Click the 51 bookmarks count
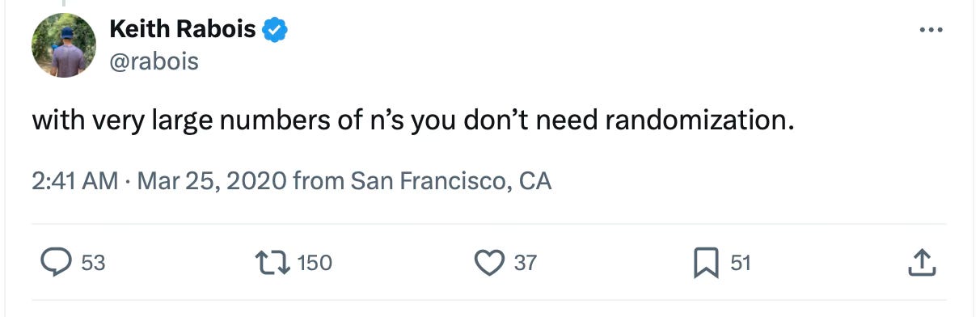This screenshot has height=317, width=980. tap(741, 263)
